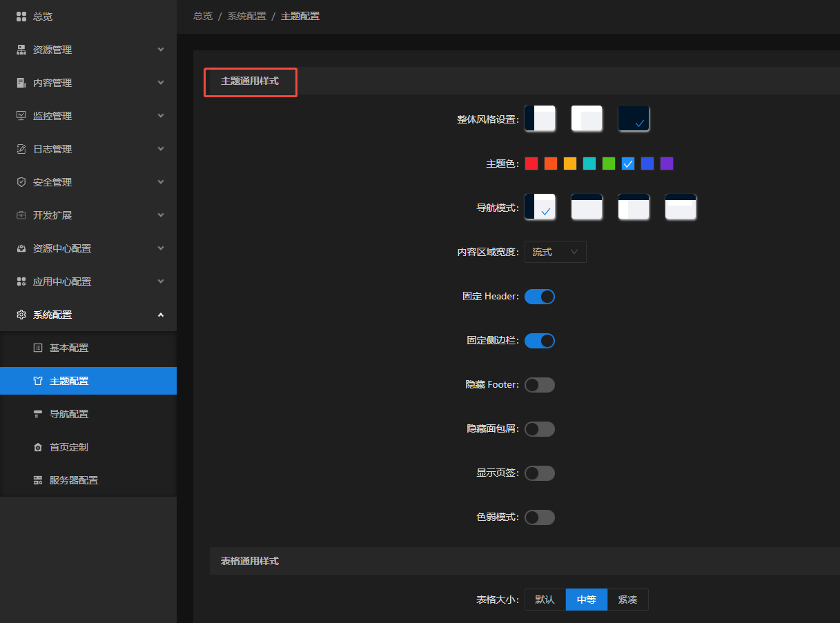The image size is (840, 623).
Task: Pick the yellow theme color
Action: coord(570,164)
